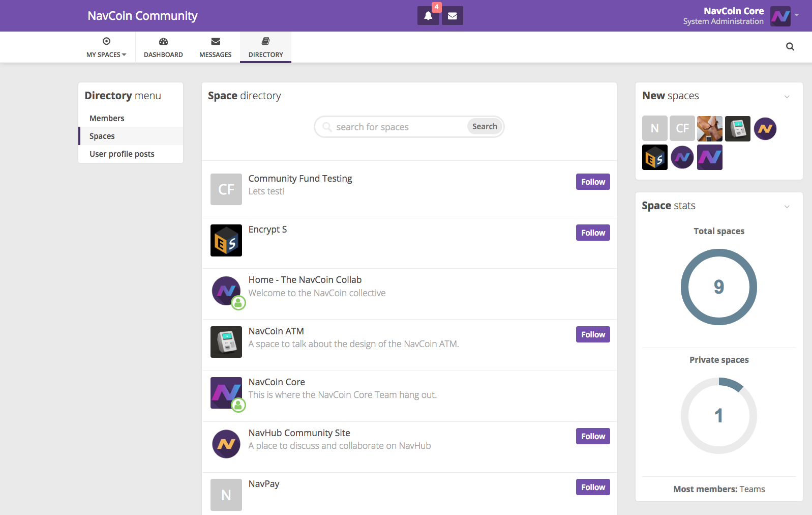Click the magnifier icon in spaces search field
The width and height of the screenshot is (812, 515).
tap(327, 127)
